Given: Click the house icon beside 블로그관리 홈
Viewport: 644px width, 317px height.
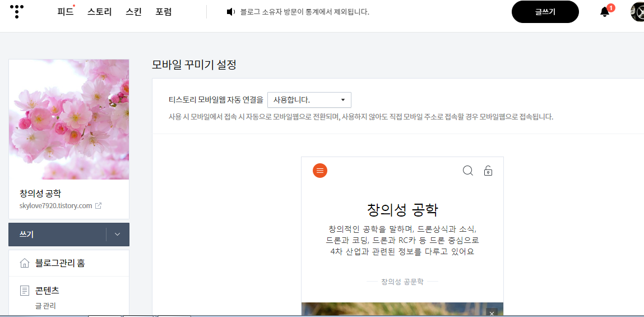Looking at the screenshot, I should tap(25, 263).
